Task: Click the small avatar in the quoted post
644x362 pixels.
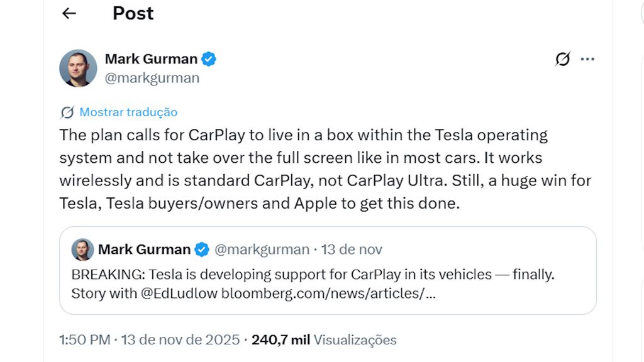Action: [x=83, y=250]
